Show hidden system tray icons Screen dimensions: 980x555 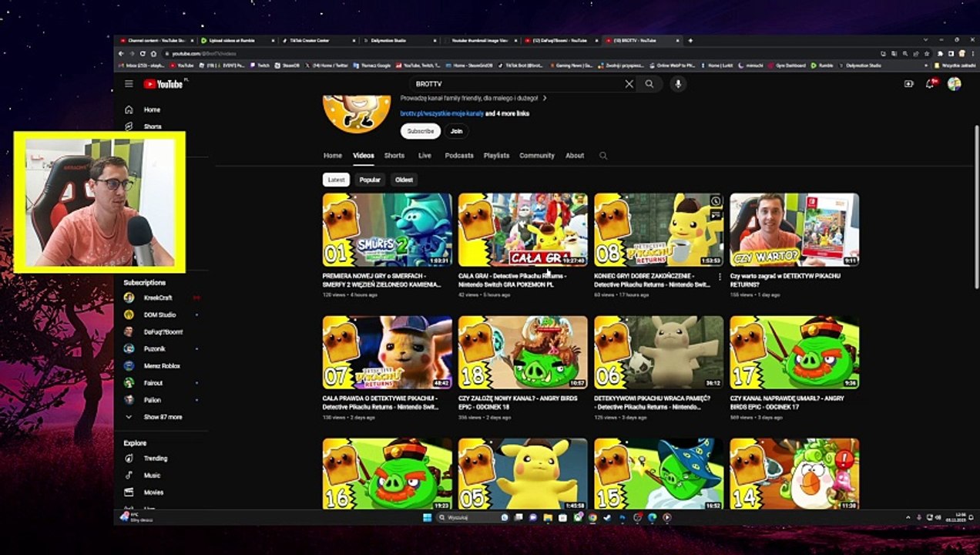[908, 517]
